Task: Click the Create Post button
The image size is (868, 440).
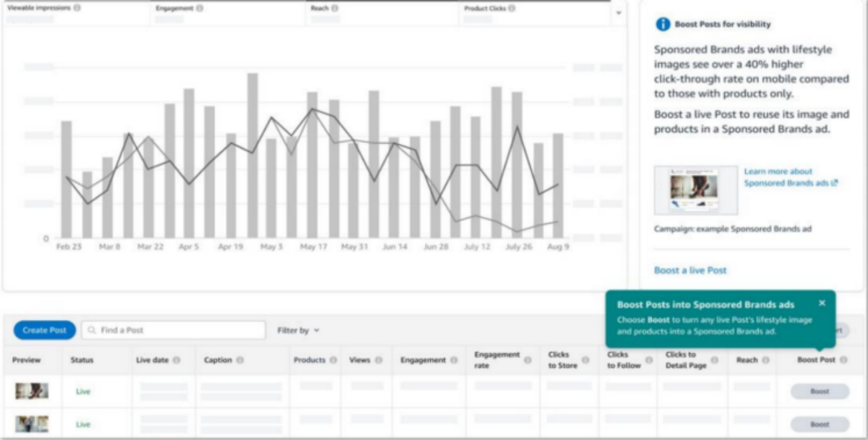Action: click(x=45, y=330)
